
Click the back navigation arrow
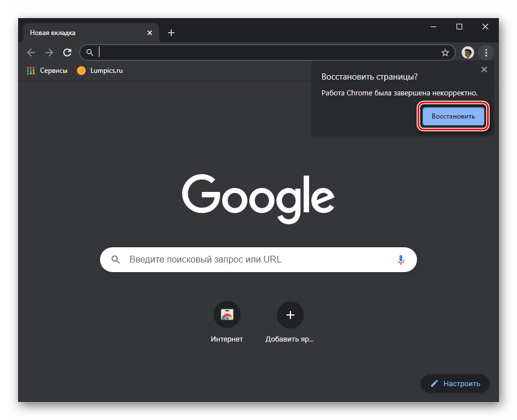(31, 53)
